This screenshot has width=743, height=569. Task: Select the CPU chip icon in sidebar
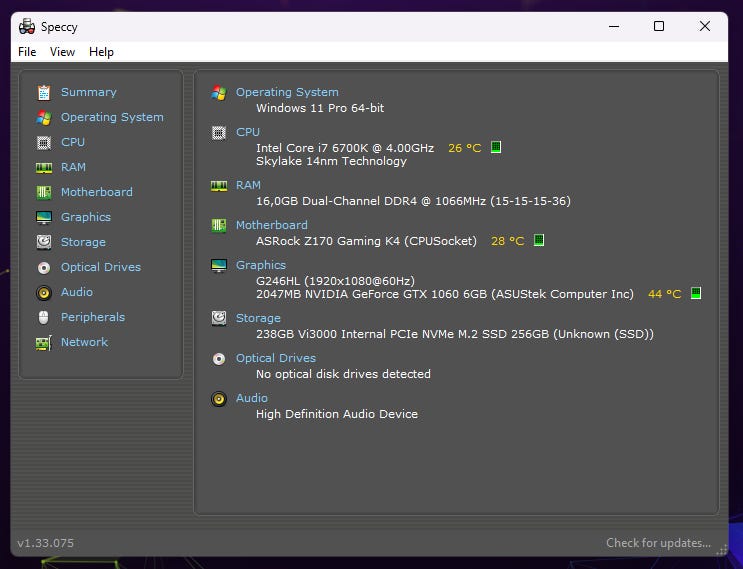pyautogui.click(x=43, y=142)
